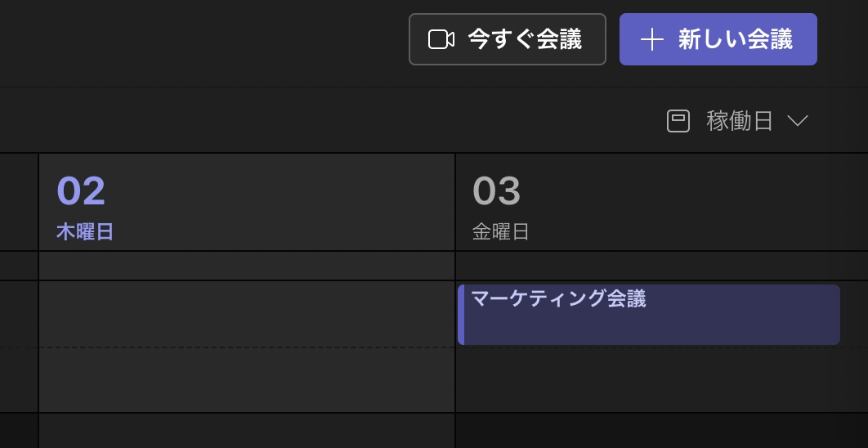This screenshot has height=448, width=868.
Task: Select Thursday's time slot above dashed line
Action: tap(247, 315)
